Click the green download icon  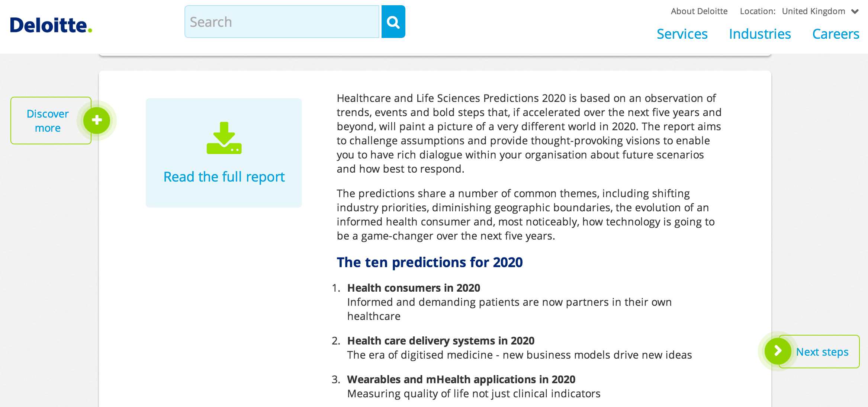click(x=224, y=138)
